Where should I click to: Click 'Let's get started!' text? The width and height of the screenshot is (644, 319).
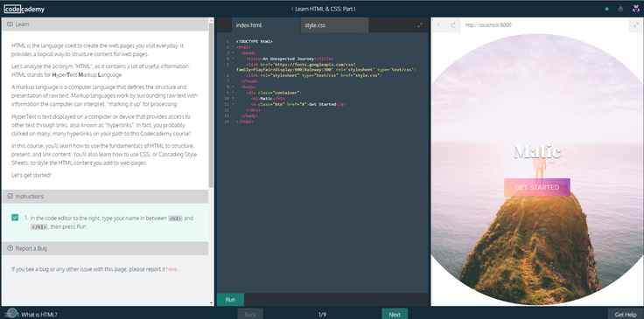pos(31,175)
